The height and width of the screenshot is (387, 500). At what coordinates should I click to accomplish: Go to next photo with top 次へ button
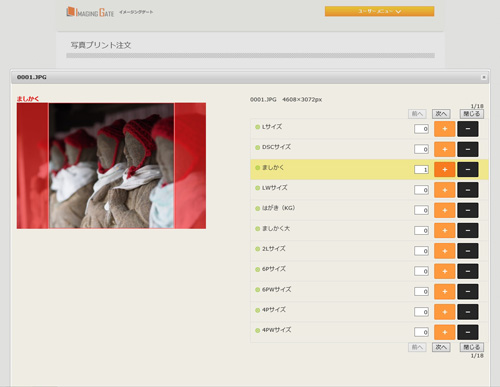[441, 114]
